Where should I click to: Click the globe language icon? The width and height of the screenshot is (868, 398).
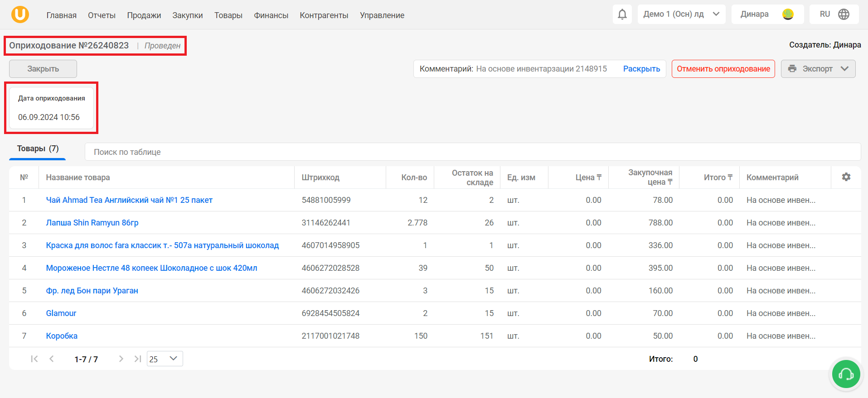point(844,14)
